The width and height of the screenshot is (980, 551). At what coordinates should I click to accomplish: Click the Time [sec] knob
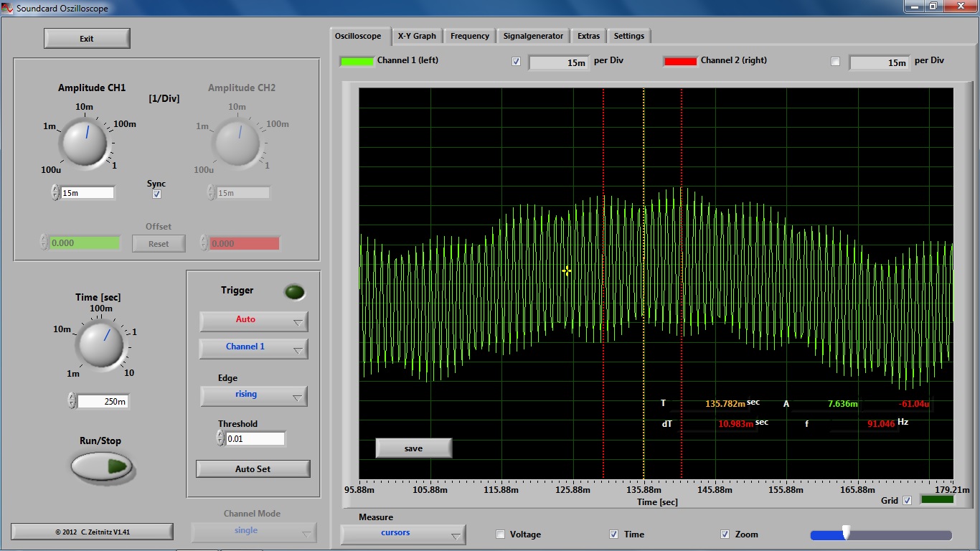100,345
